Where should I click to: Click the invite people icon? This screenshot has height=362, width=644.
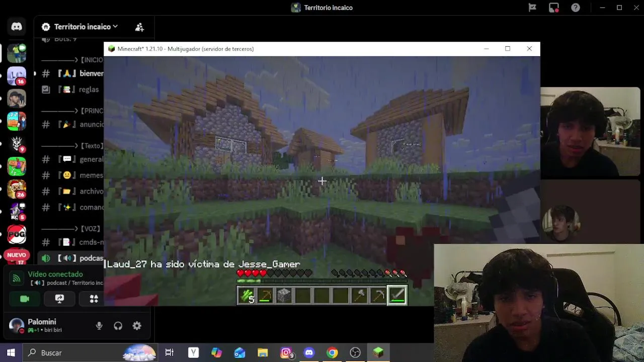coord(139,27)
